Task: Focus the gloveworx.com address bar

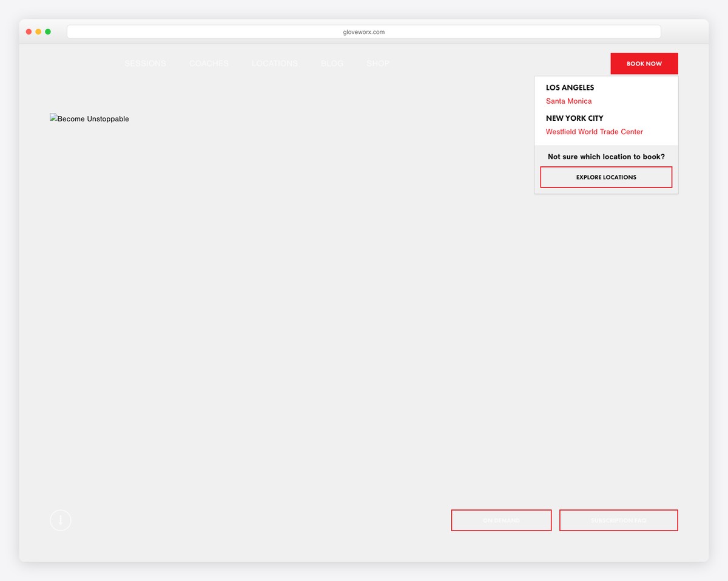Action: 363,32
